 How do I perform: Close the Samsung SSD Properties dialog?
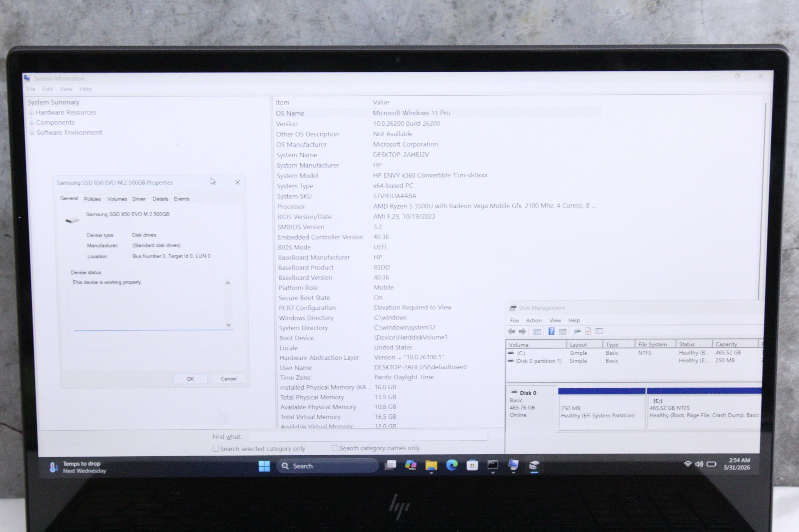point(238,183)
